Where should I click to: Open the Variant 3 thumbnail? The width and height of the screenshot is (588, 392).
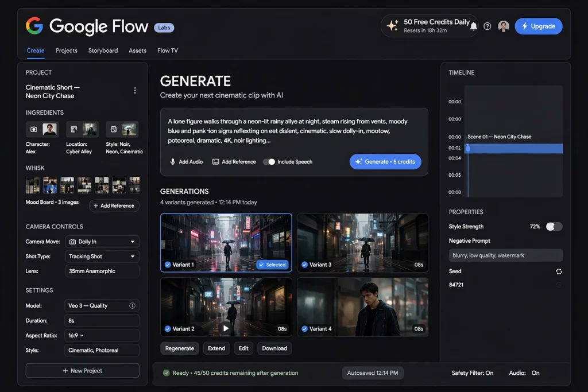(x=363, y=243)
